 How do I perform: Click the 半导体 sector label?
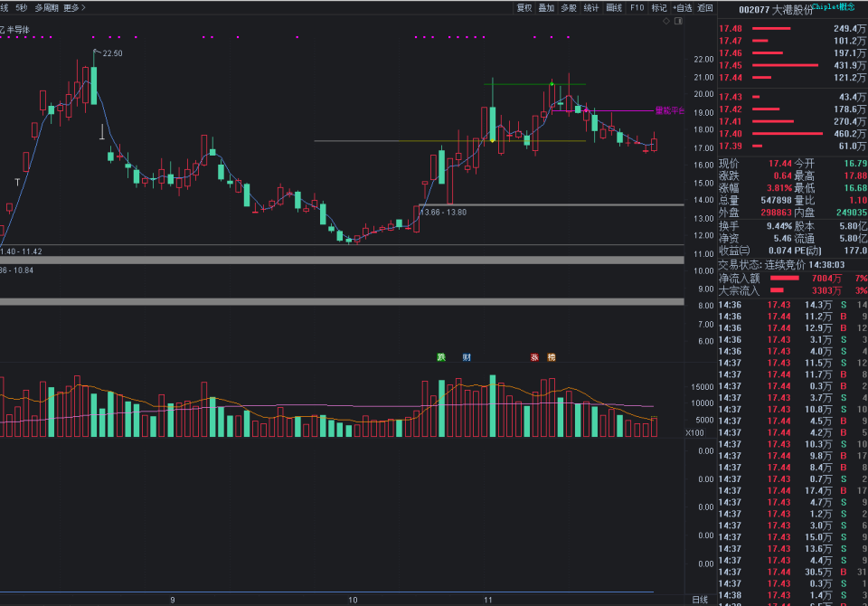18,29
